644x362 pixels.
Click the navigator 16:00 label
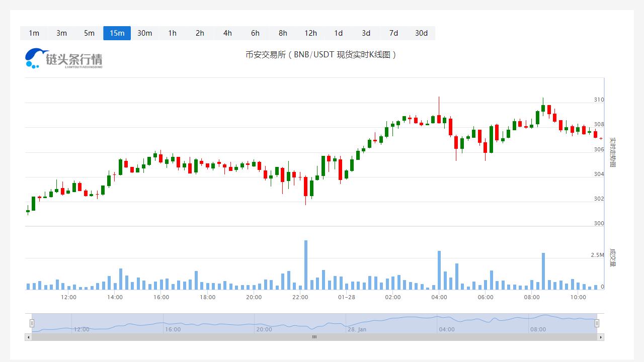coord(173,329)
